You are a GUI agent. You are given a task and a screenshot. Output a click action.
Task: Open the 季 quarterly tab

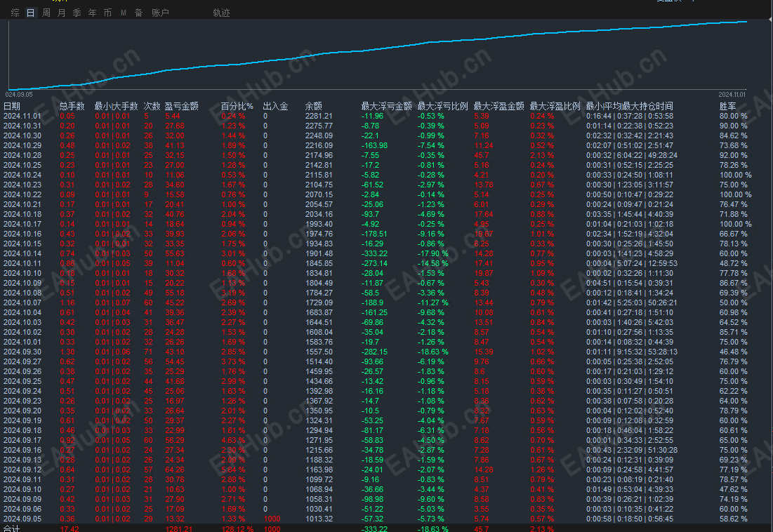pos(77,13)
